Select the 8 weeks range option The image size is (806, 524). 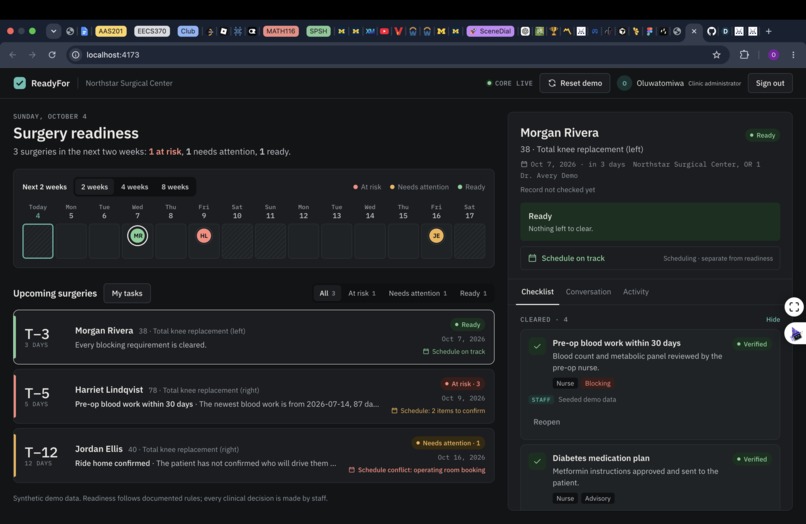coord(175,187)
